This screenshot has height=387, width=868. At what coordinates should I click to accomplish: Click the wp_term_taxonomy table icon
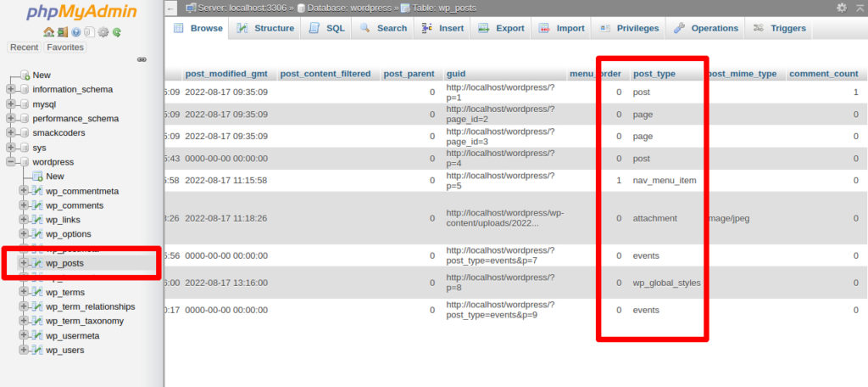coord(37,321)
